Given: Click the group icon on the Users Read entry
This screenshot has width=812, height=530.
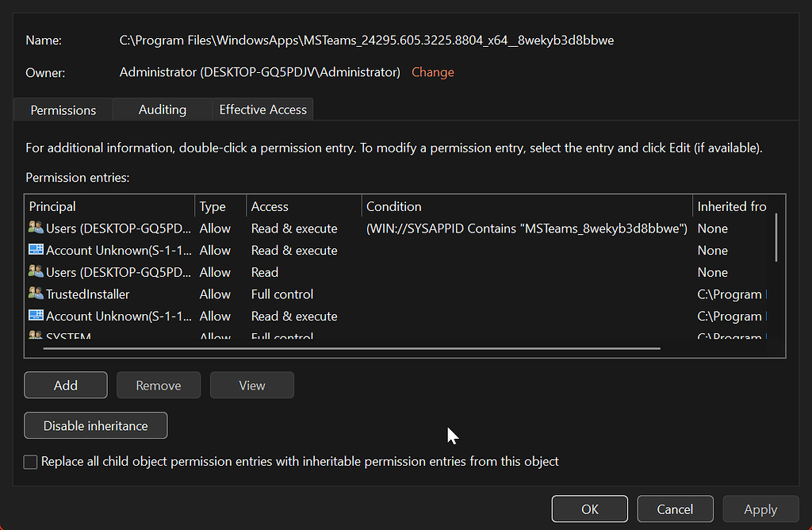Looking at the screenshot, I should [35, 272].
